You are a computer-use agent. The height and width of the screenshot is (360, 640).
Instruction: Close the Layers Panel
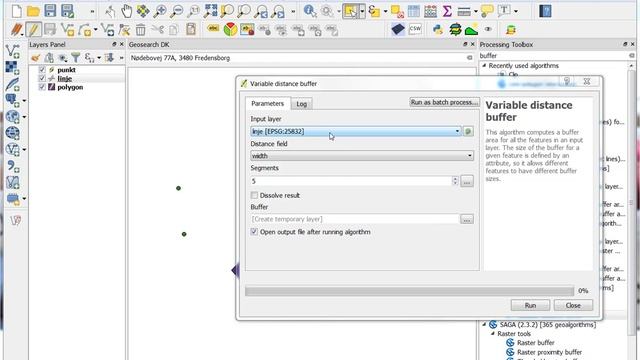click(121, 44)
